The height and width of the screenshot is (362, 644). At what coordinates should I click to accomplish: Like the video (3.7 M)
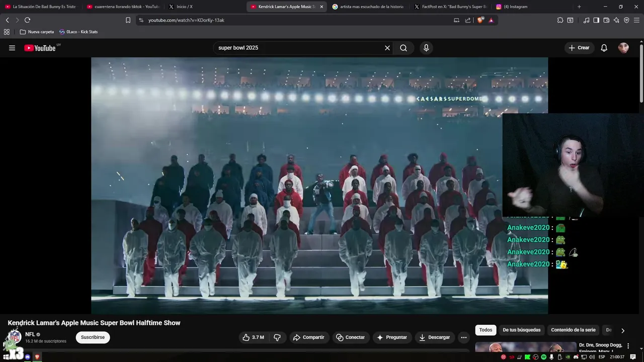[x=254, y=337]
